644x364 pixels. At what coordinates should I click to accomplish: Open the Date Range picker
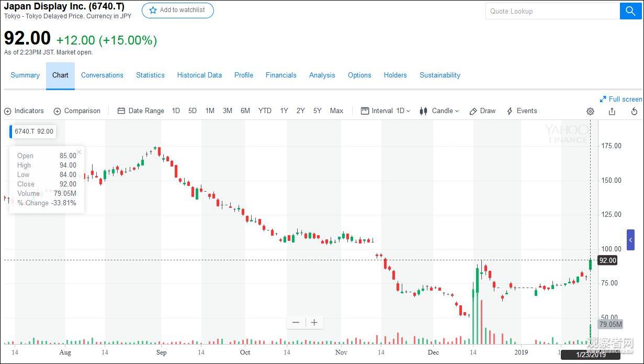pyautogui.click(x=141, y=111)
